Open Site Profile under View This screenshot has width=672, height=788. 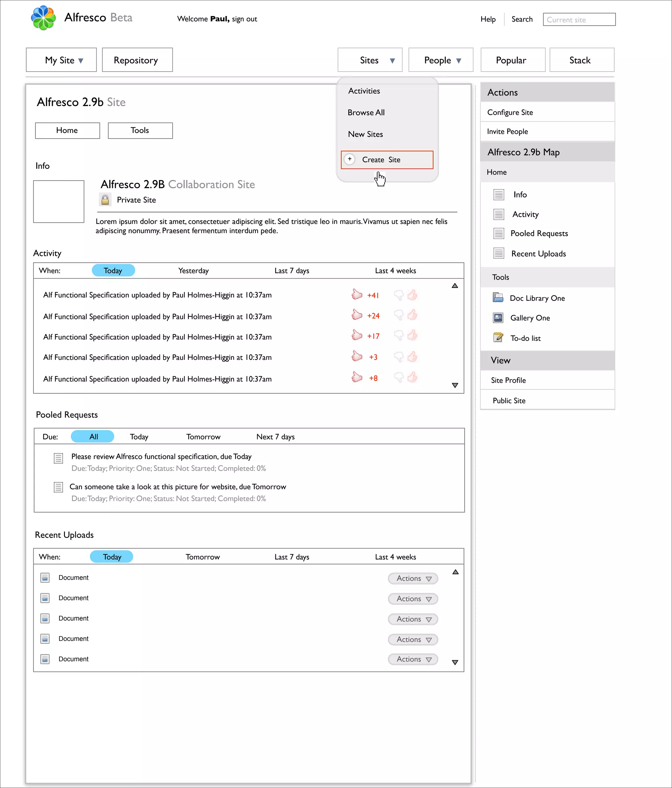pyautogui.click(x=547, y=380)
